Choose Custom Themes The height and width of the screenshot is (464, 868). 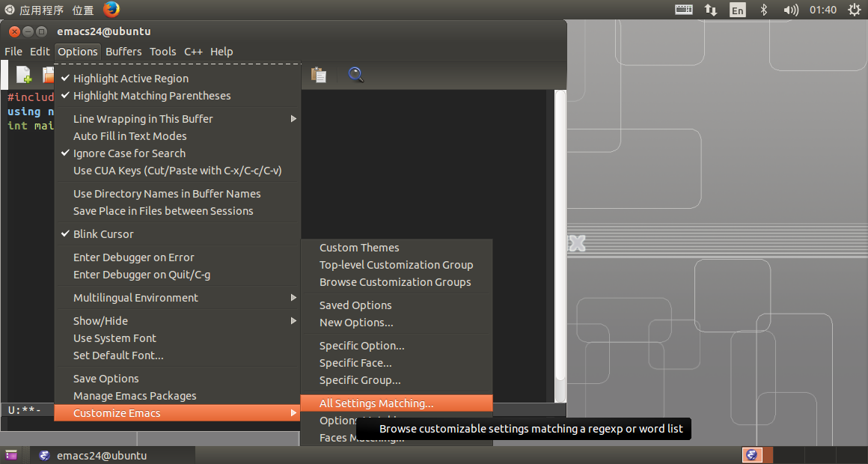pyautogui.click(x=397, y=248)
